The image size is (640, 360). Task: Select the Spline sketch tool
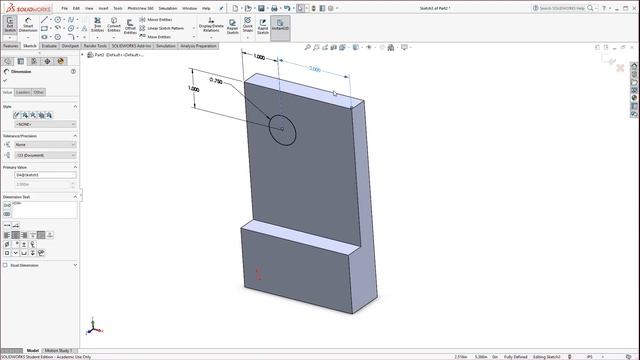[71, 20]
